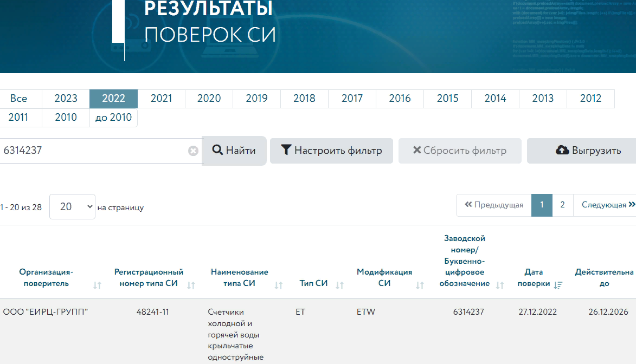Click the Счетчики холодной и горячей воды cell
636x364 pixels.
pyautogui.click(x=236, y=335)
